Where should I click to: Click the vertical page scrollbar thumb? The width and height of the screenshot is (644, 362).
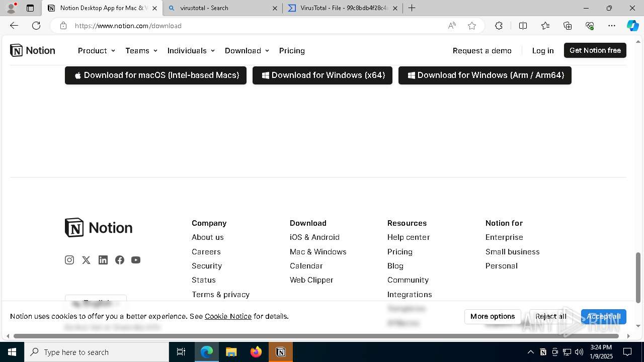coord(638,278)
